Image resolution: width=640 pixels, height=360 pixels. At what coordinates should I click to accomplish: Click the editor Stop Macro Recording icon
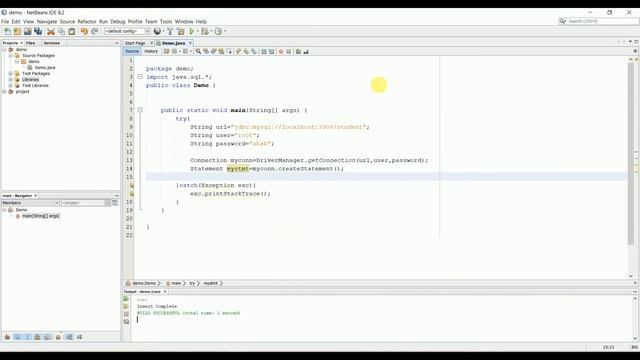[x=289, y=51]
